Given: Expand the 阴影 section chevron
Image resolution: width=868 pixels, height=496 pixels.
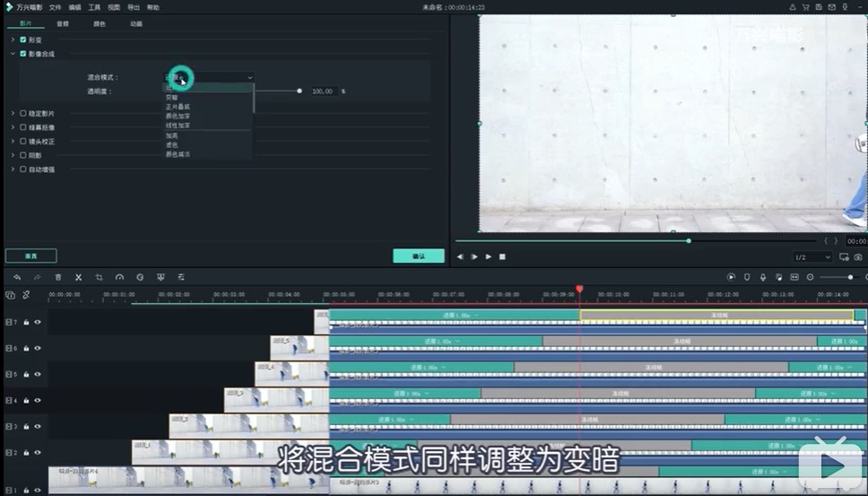Looking at the screenshot, I should (13, 155).
